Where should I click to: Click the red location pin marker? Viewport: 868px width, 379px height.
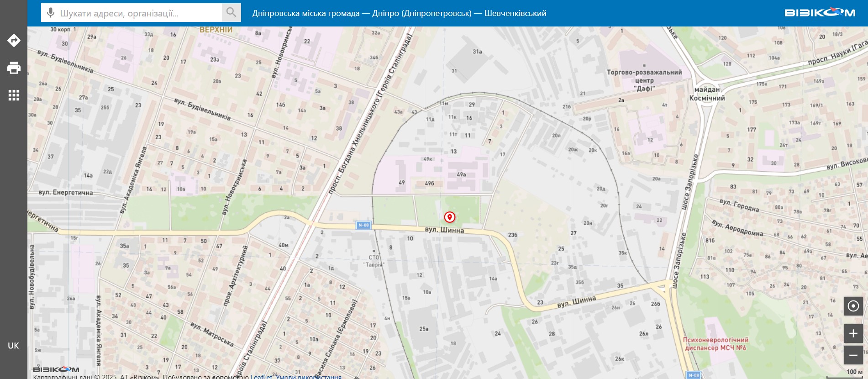[x=450, y=217]
